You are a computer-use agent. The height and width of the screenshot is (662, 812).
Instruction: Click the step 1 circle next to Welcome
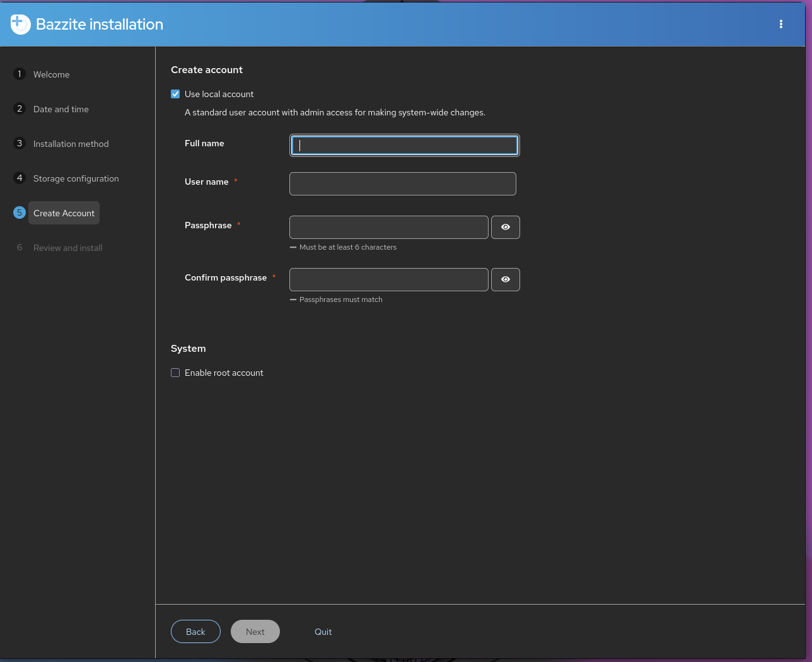click(x=19, y=74)
